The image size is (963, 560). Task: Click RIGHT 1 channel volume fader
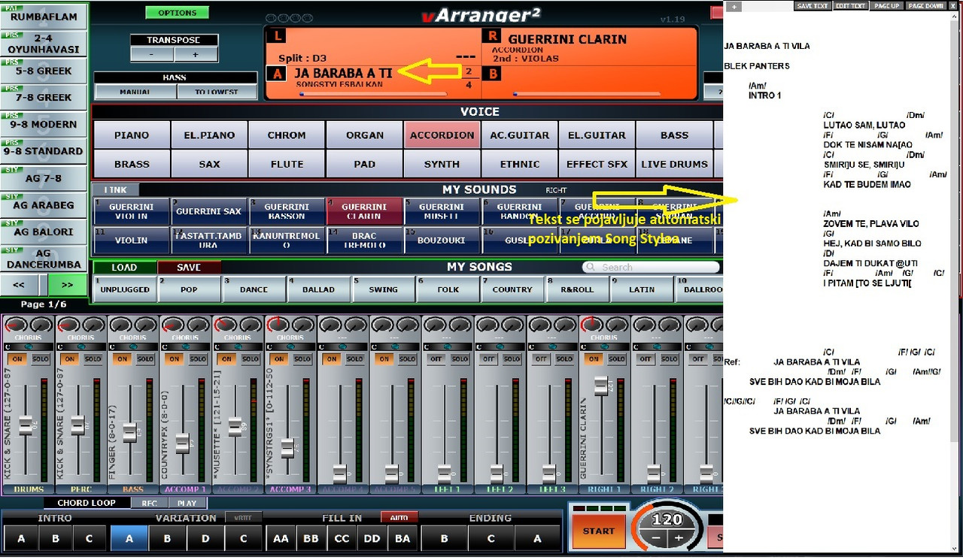pyautogui.click(x=600, y=387)
